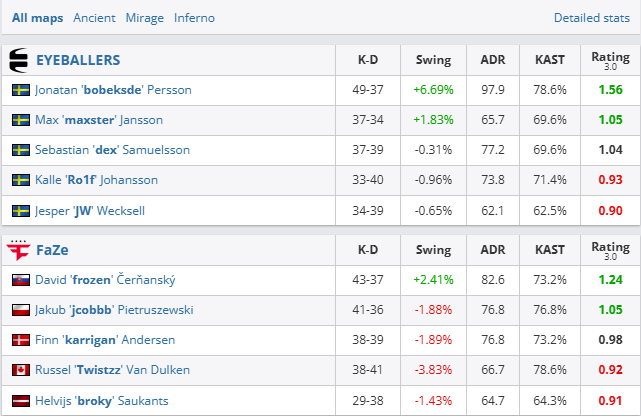Go to the EYEBALLERS team page
The height and width of the screenshot is (416, 641).
[x=78, y=60]
